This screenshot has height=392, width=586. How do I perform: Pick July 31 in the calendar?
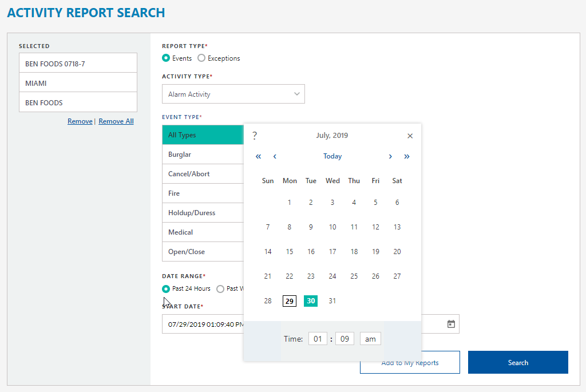[332, 301]
